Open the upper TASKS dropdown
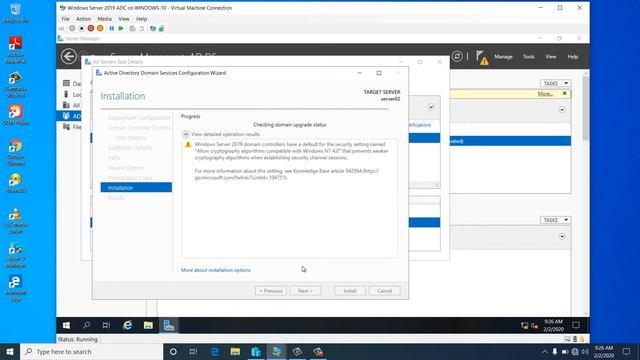 [x=556, y=83]
